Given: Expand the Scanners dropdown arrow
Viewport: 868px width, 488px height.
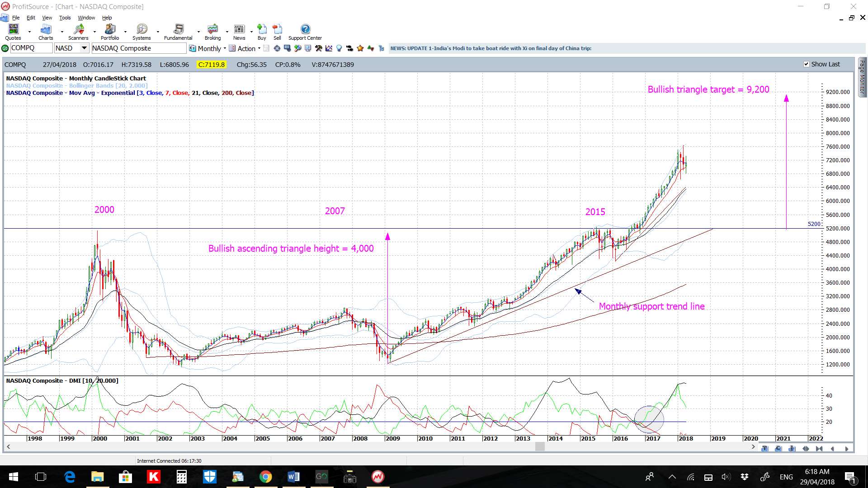Looking at the screenshot, I should [94, 32].
